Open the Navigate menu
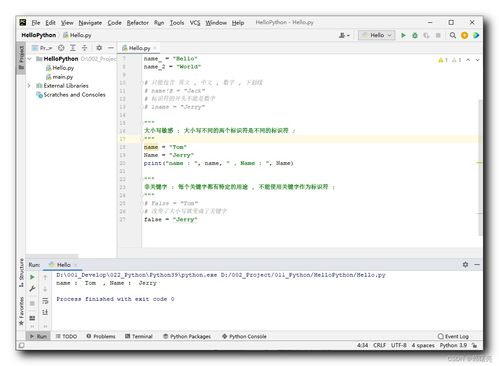Screen dimensions: 499x366 [x=90, y=23]
